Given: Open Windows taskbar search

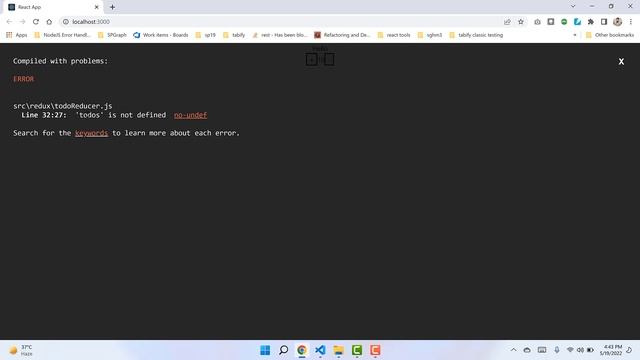Looking at the screenshot, I should (x=283, y=350).
